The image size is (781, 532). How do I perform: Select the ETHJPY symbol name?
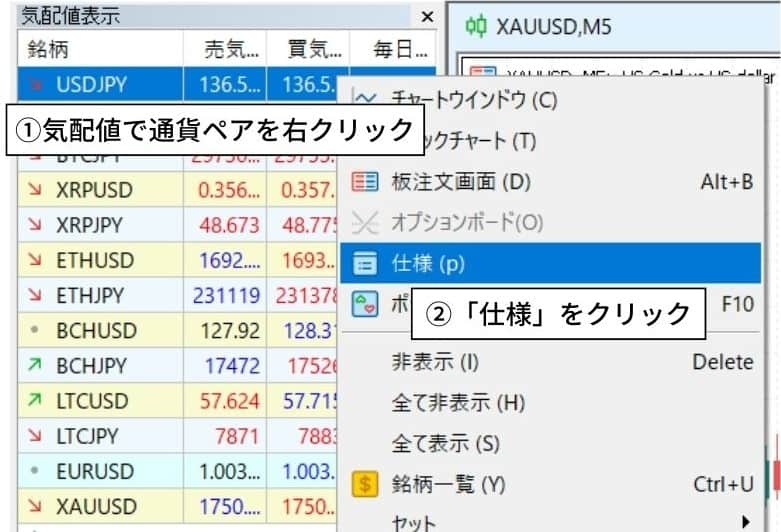pos(90,295)
